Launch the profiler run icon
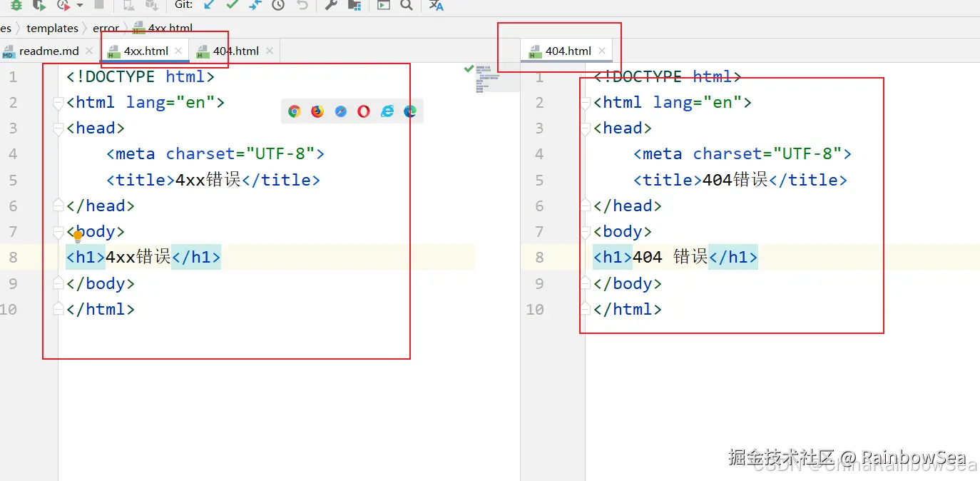The width and height of the screenshot is (980, 481). point(63,5)
